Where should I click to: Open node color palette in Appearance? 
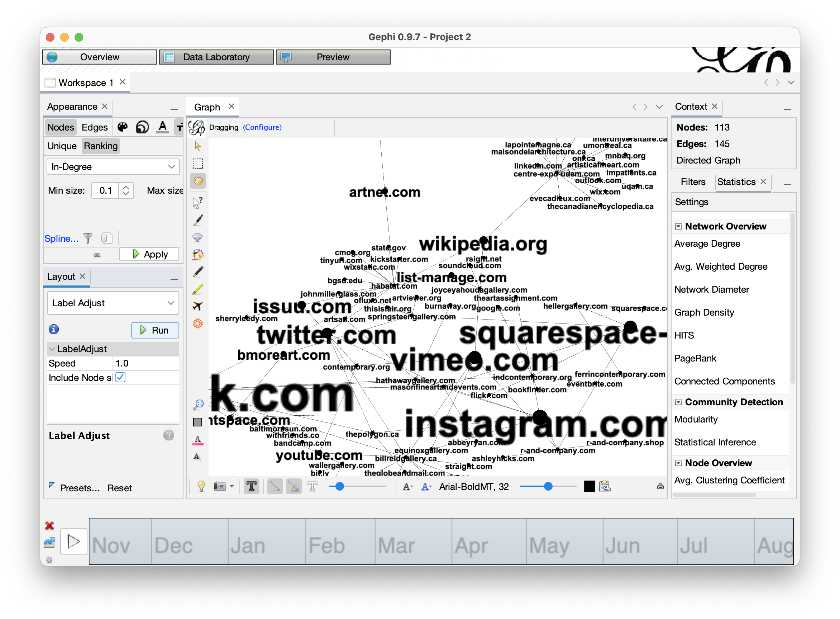click(x=123, y=127)
